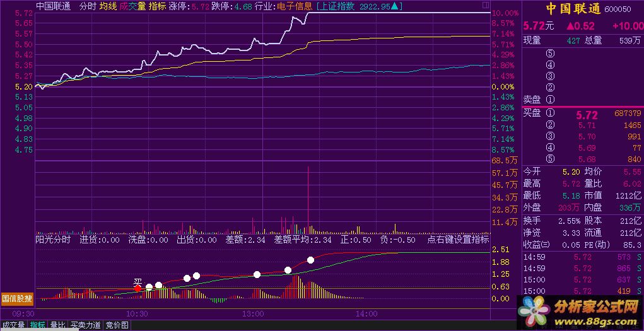Click the PE(动) value 85.3
The height and width of the screenshot is (331, 644).
(633, 245)
